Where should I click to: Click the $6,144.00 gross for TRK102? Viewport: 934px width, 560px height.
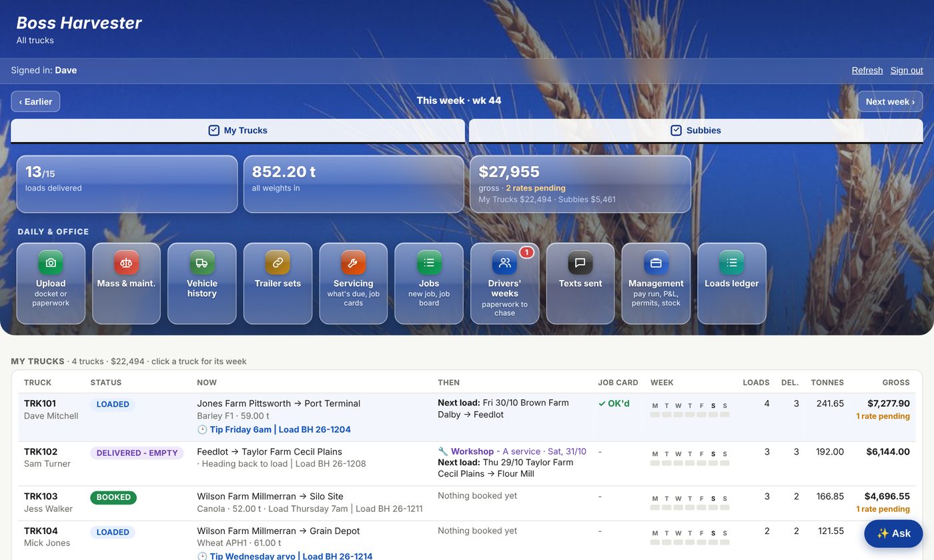click(888, 451)
